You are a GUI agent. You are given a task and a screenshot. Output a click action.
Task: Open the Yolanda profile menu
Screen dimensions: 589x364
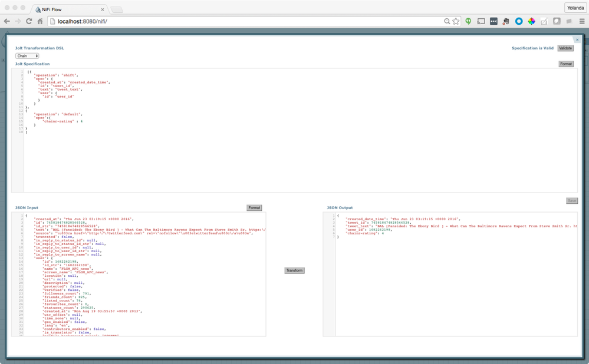(x=575, y=8)
